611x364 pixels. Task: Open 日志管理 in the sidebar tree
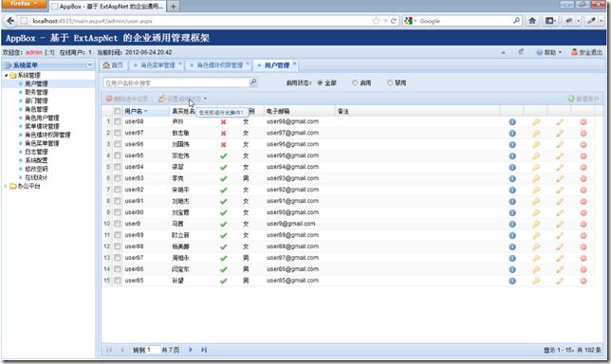pos(36,152)
